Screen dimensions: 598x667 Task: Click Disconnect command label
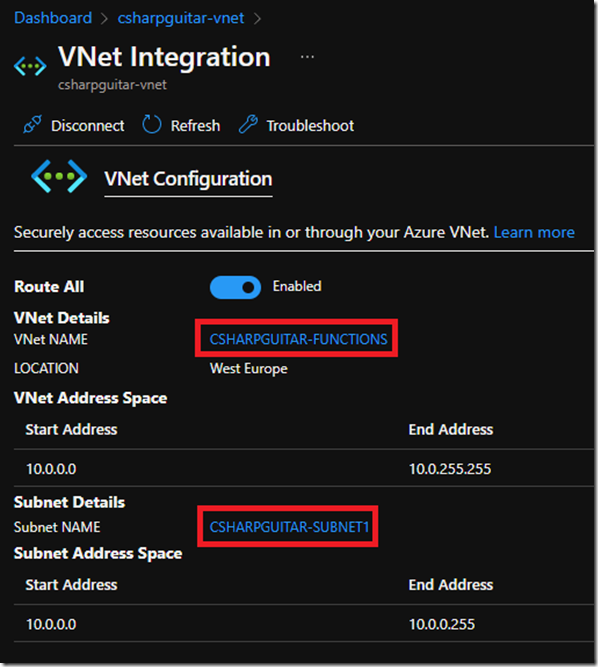tap(88, 126)
